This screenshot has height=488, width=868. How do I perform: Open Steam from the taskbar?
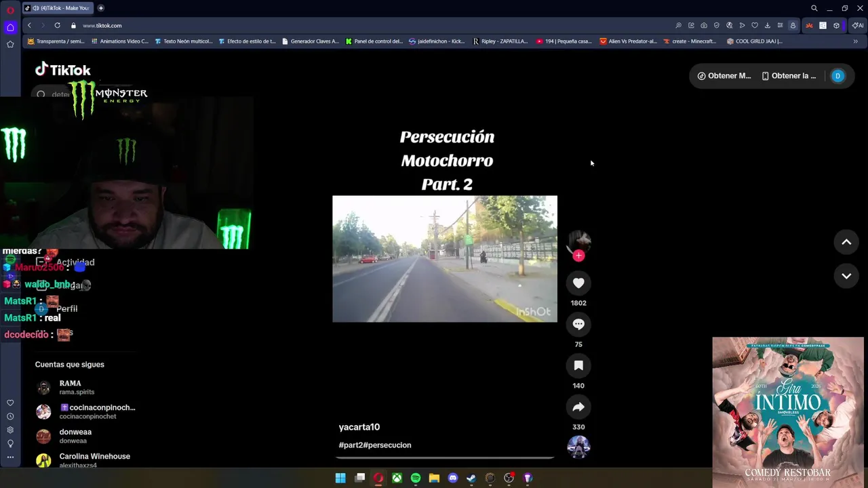[471, 478]
